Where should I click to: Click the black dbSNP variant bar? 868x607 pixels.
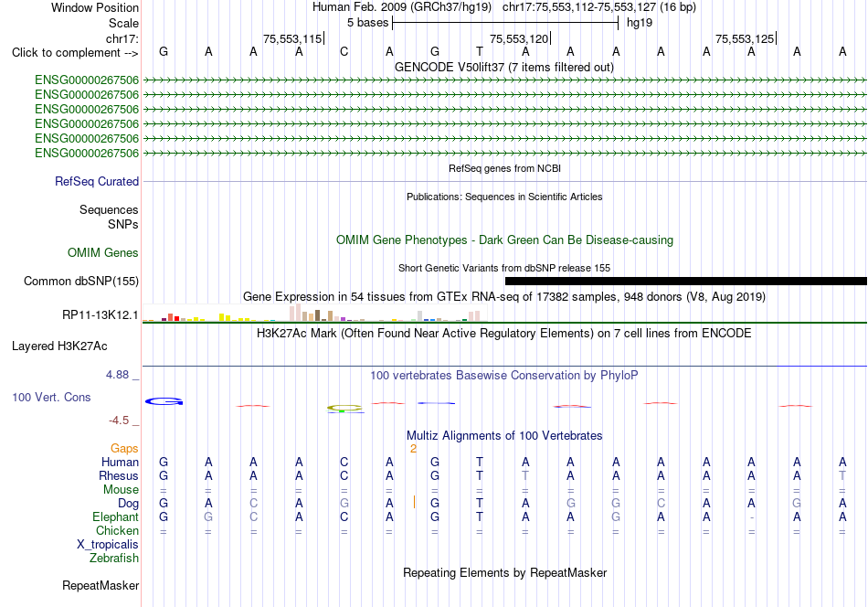[x=686, y=282]
